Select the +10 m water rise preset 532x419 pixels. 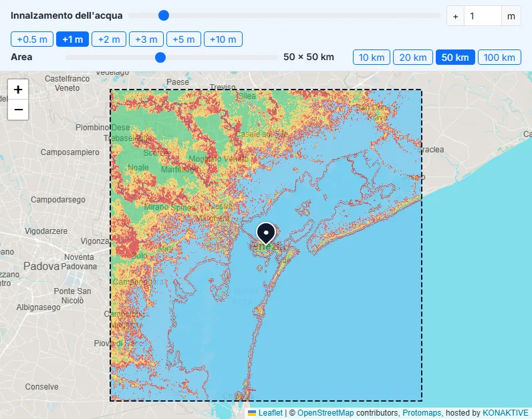tap(223, 39)
